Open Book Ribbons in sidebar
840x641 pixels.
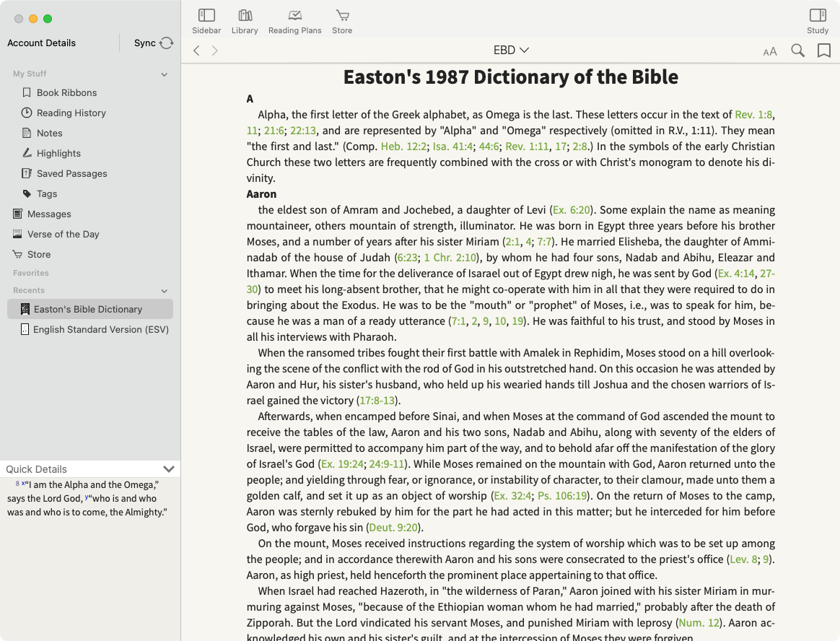[x=66, y=92]
